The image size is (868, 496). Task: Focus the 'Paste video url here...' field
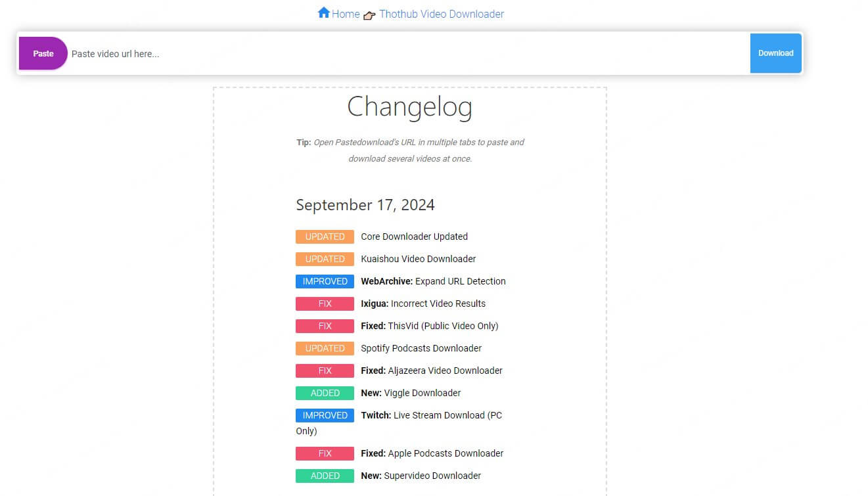click(x=409, y=54)
